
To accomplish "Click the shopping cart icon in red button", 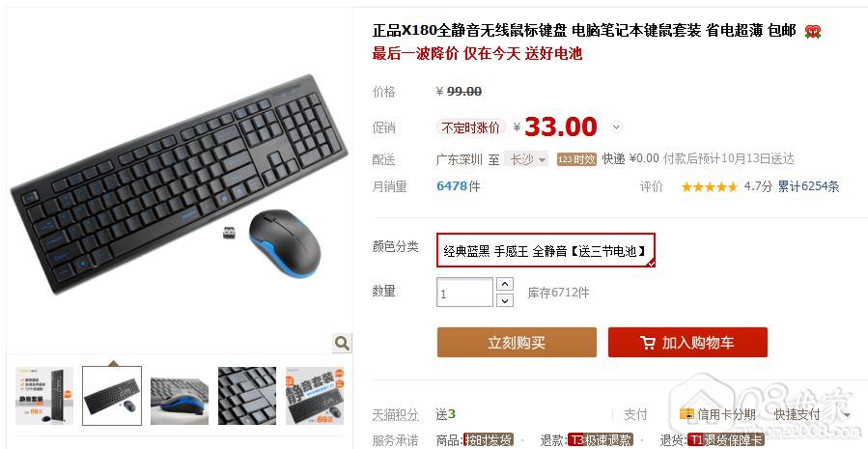I will coord(647,343).
